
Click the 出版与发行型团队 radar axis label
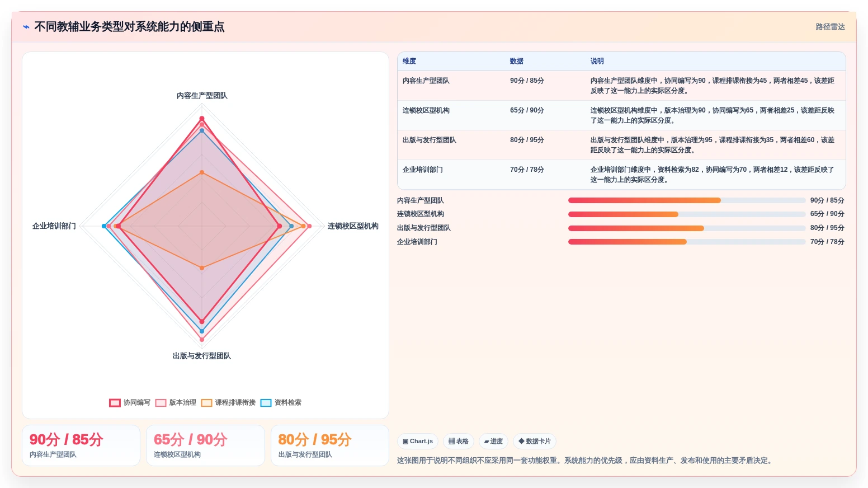click(x=202, y=356)
